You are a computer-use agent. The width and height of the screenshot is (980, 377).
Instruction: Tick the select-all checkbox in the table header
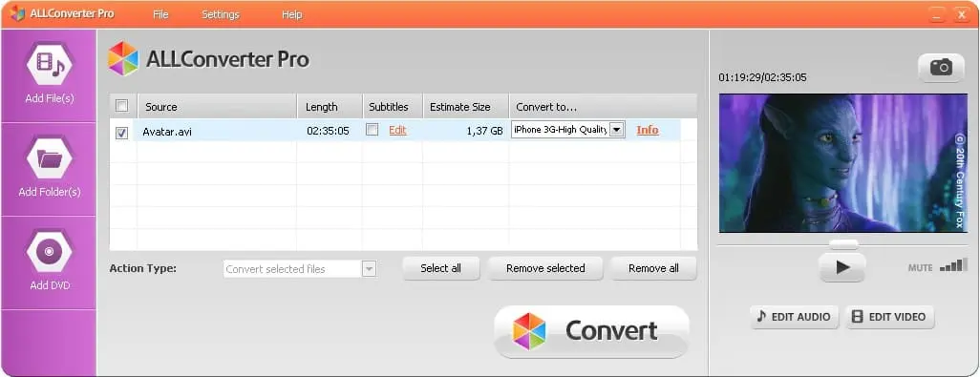(x=122, y=106)
